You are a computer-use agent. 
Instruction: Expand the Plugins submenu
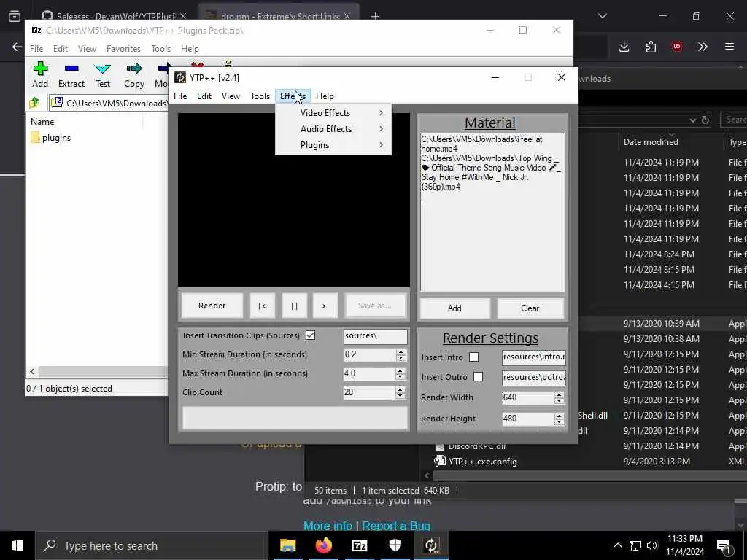click(333, 145)
